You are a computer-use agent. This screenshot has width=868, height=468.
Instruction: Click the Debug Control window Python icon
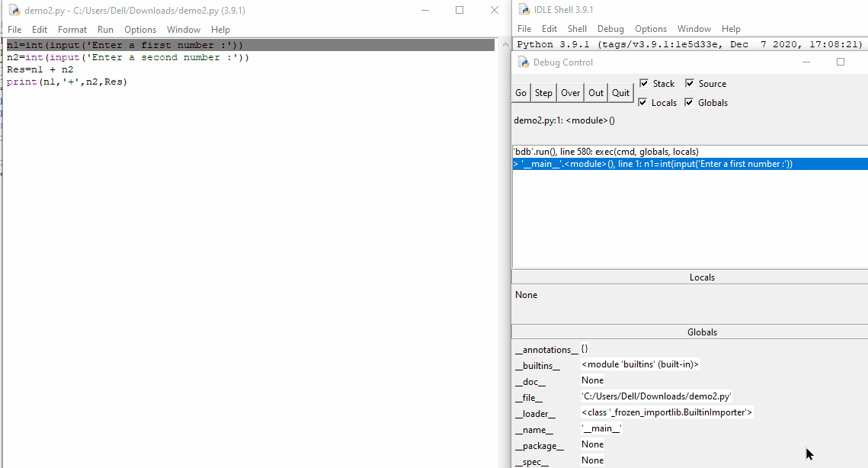[x=524, y=63]
